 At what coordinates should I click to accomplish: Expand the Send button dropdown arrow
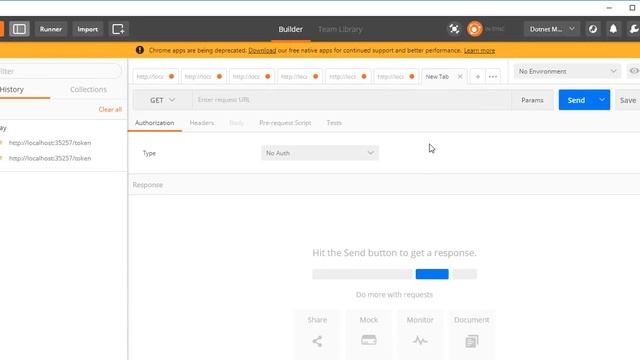(x=602, y=100)
